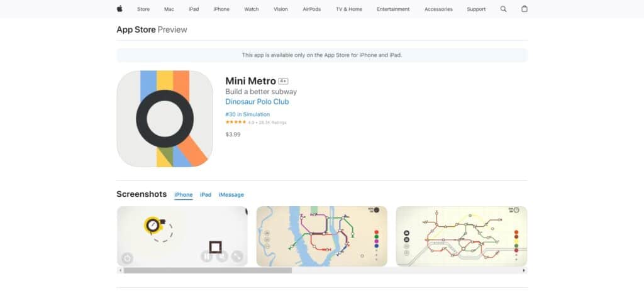Open the Dinosaur Polo Club developer link
Viewport: 644px width, 291px height.
257,102
